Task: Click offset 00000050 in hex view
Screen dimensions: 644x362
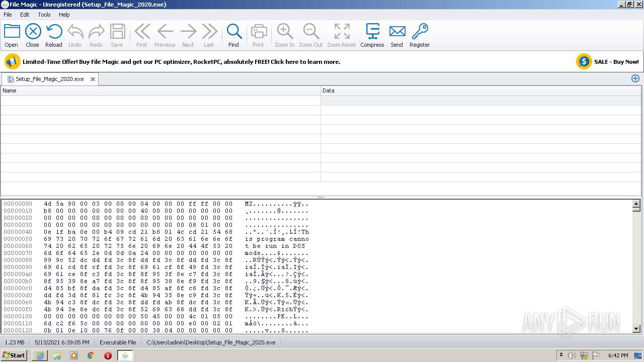Action: [18, 239]
